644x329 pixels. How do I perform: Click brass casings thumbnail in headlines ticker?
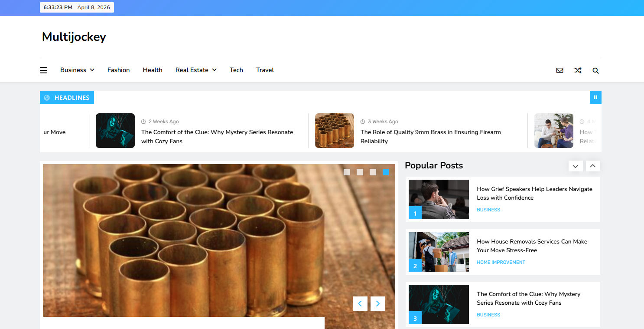point(335,131)
